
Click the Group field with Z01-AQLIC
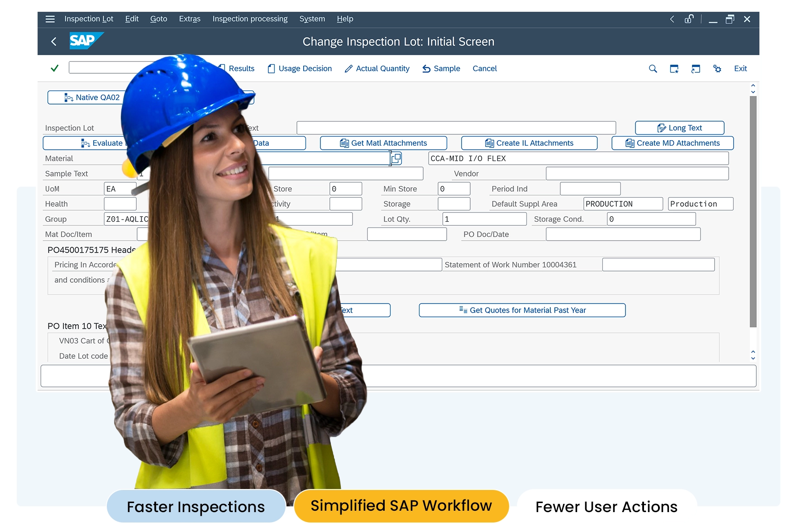click(x=127, y=219)
